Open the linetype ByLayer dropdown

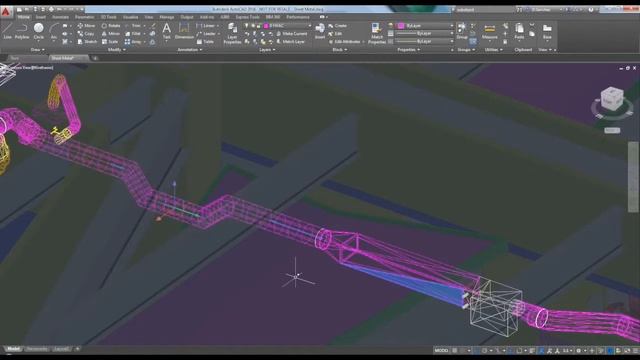point(425,41)
